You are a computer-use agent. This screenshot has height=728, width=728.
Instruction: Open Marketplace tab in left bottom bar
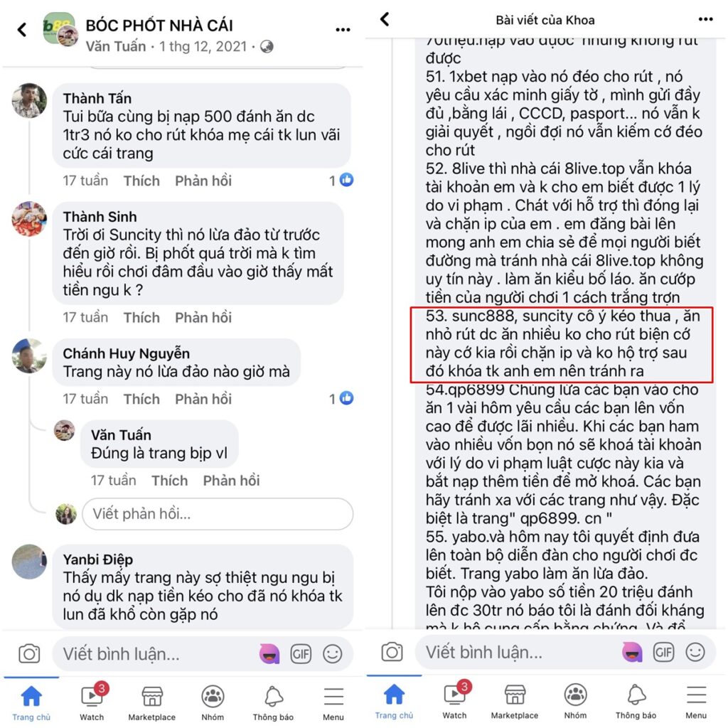(152, 703)
